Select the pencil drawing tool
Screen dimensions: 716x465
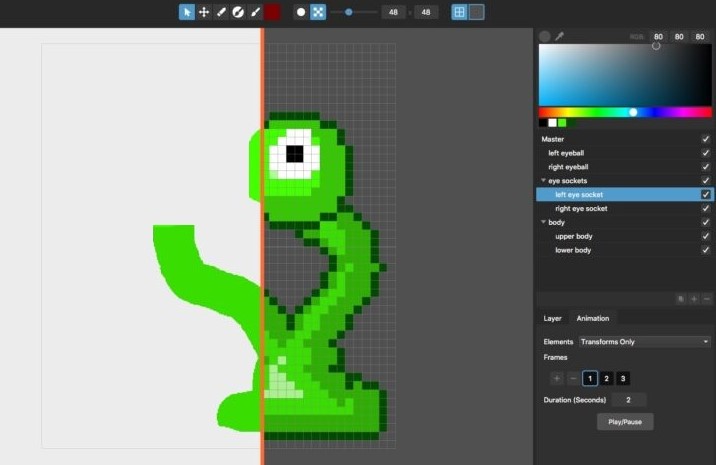[x=221, y=12]
